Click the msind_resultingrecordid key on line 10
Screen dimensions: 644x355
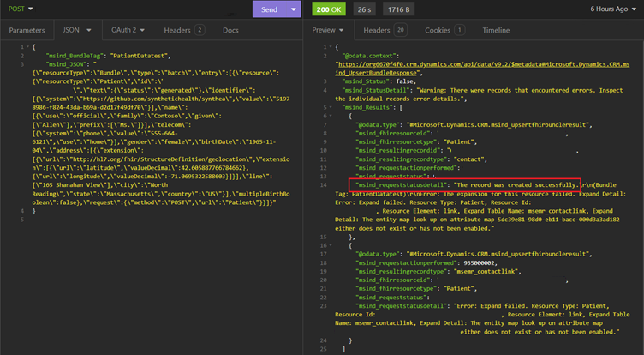point(398,151)
